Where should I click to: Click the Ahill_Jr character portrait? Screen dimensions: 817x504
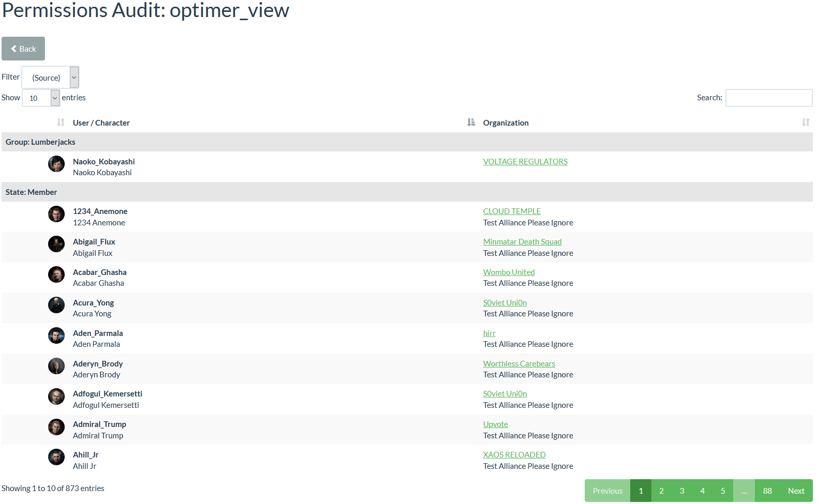[x=56, y=457]
